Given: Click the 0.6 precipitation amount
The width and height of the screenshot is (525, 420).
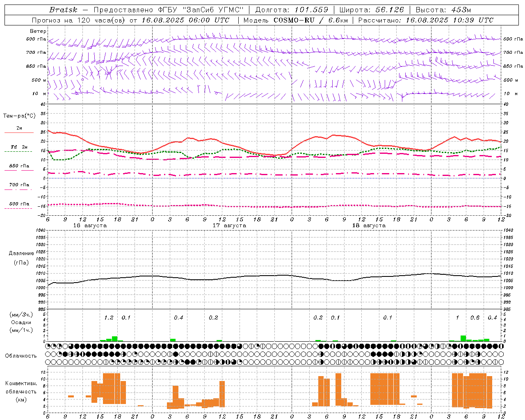Looking at the screenshot, I should click(475, 318).
